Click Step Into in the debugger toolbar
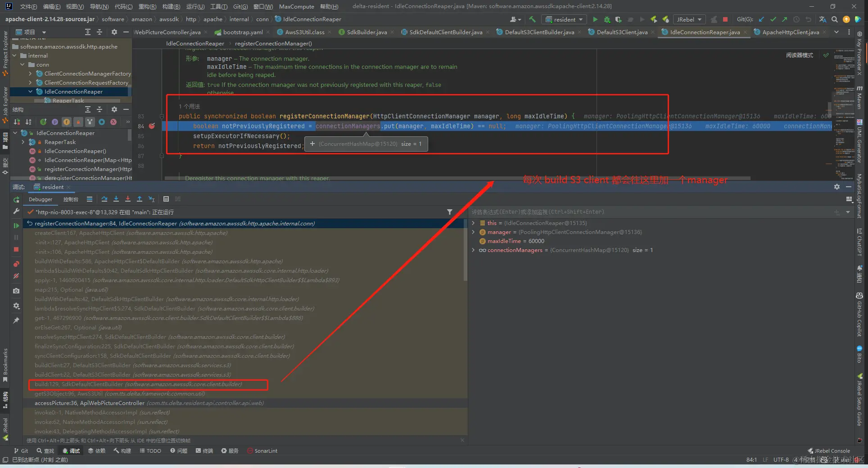Viewport: 868px width, 468px height. [116, 199]
